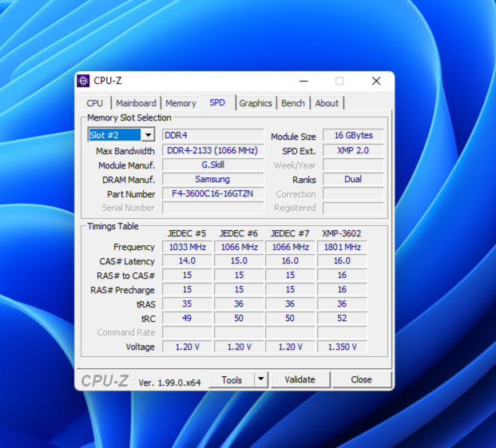Viewport: 496px width, 448px height.
Task: Click the Module Manuf. label
Action: (126, 165)
